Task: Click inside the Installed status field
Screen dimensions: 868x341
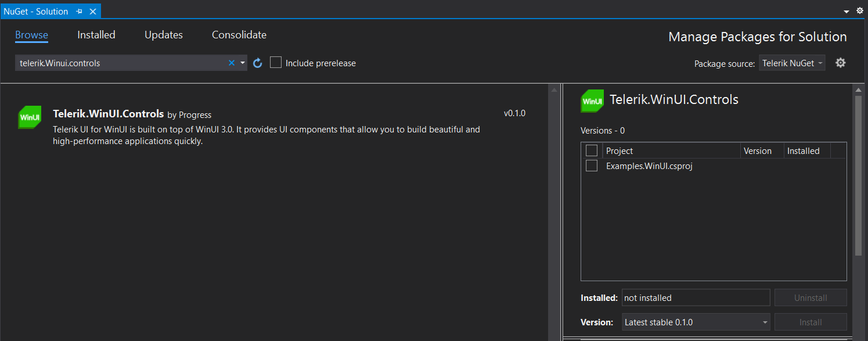Action: pyautogui.click(x=695, y=297)
